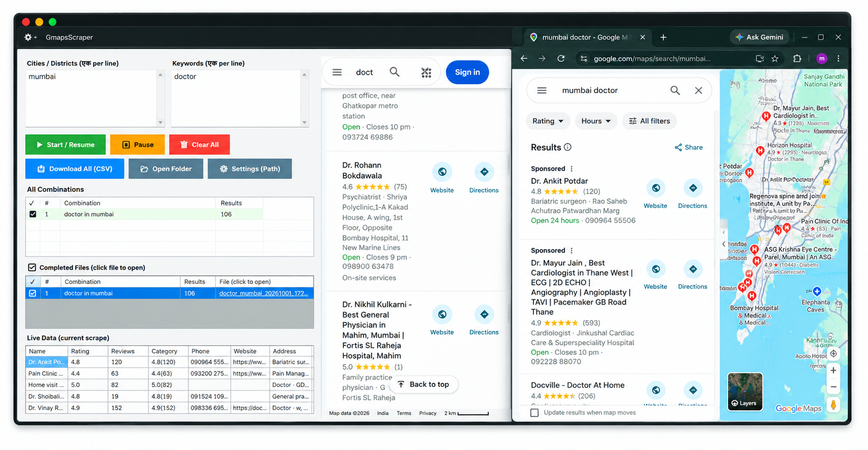Viewport: 868px width, 450px height.
Task: Get Directions to Dr. Rohann Bokdawala
Action: click(x=484, y=178)
